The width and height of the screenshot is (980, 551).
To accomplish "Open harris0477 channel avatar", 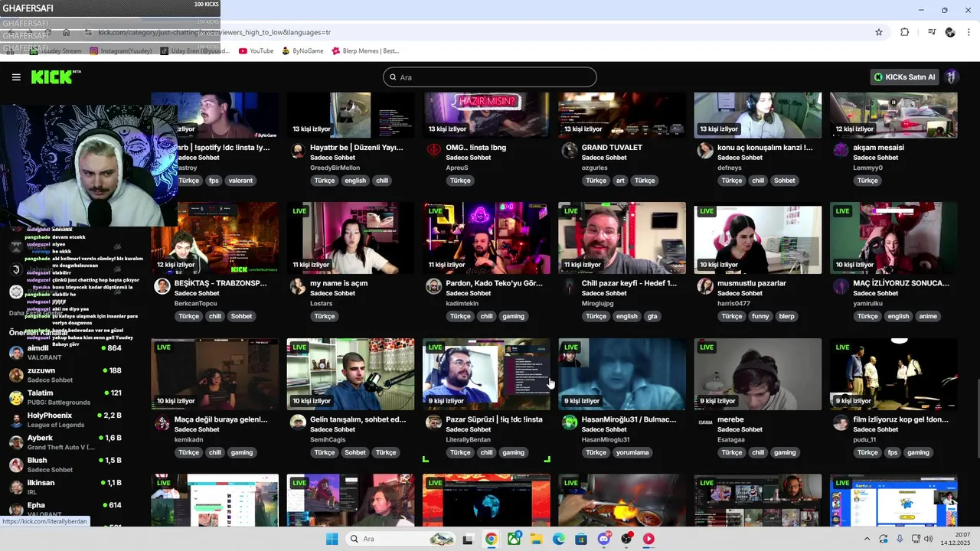I will (705, 286).
